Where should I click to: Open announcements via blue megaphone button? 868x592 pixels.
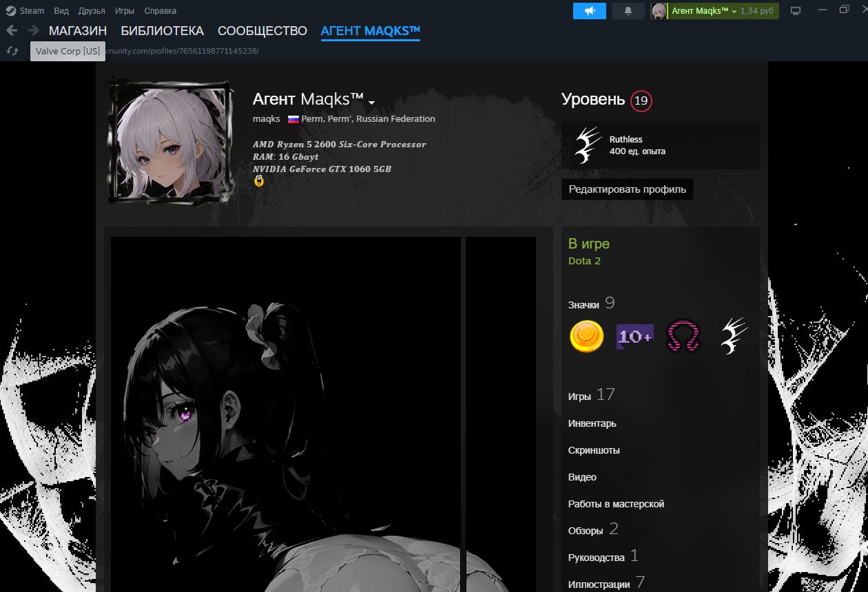click(590, 11)
